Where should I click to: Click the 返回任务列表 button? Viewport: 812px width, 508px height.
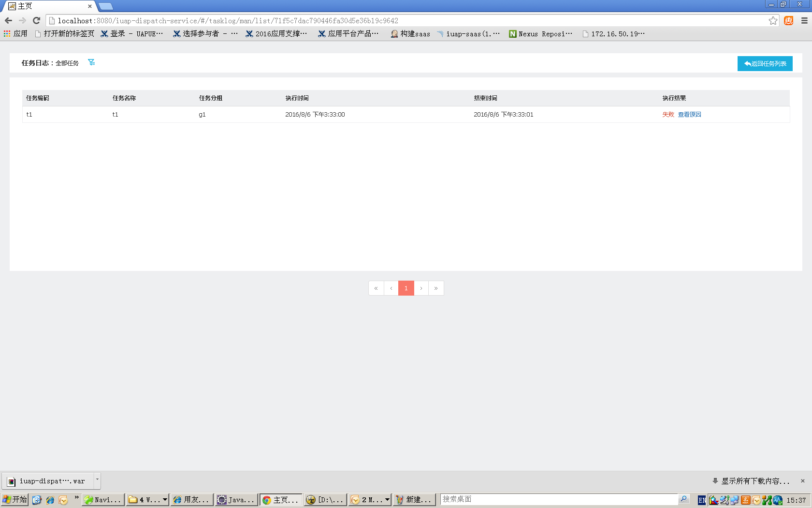[x=765, y=63]
